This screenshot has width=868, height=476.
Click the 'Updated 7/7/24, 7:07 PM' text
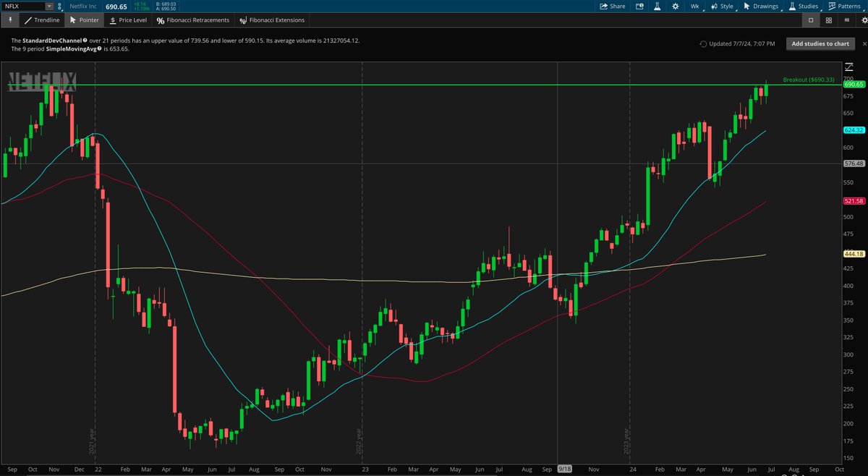click(x=742, y=44)
